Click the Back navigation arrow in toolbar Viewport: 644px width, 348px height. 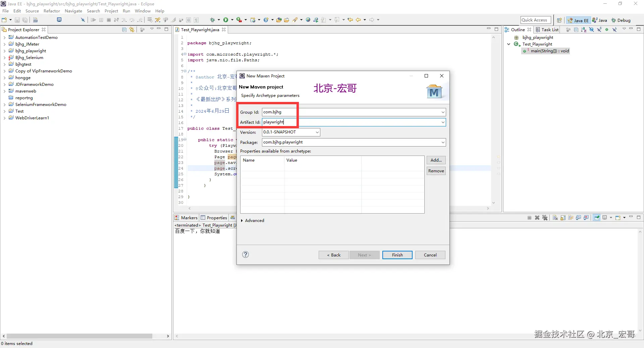pos(358,20)
